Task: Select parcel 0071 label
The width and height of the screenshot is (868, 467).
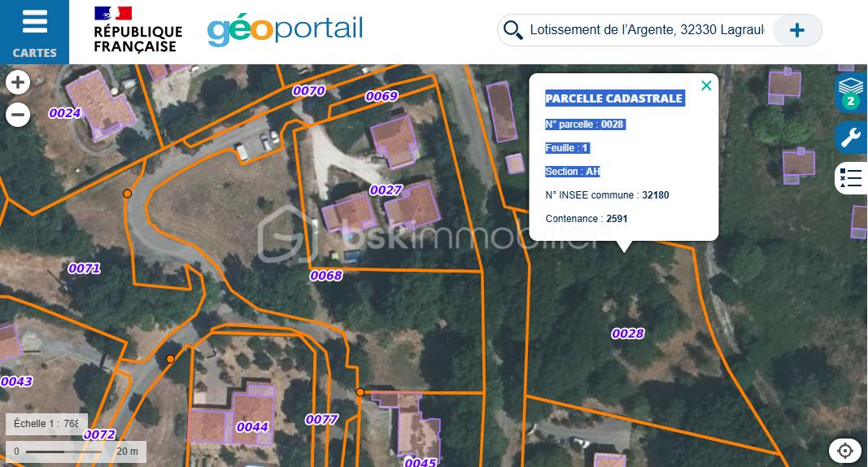Action: [x=84, y=268]
